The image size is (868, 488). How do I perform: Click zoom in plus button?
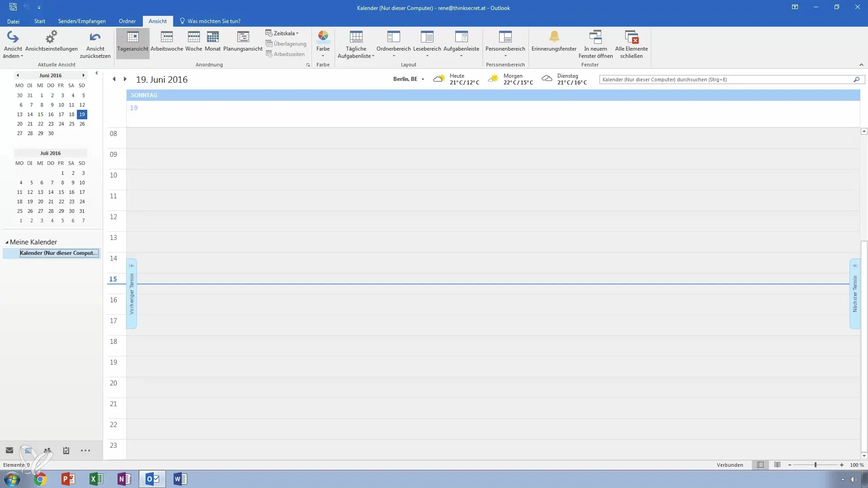842,465
